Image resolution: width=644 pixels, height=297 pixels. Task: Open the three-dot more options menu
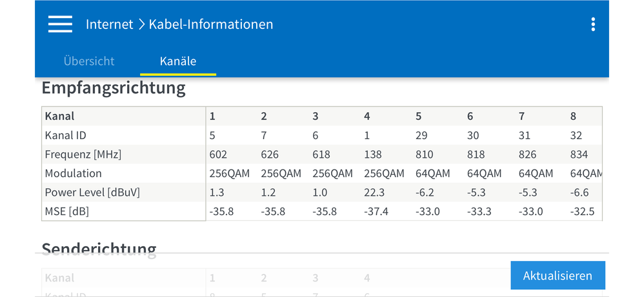(x=593, y=24)
